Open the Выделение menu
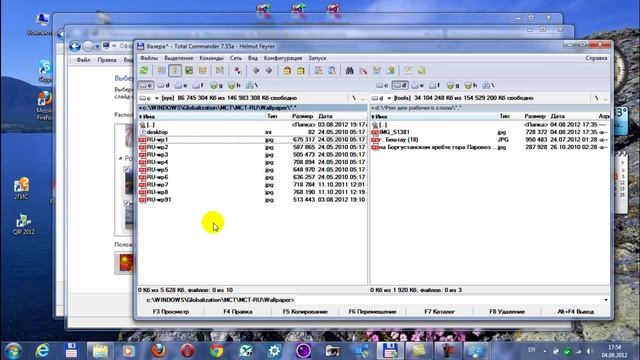640x360 pixels. point(179,58)
